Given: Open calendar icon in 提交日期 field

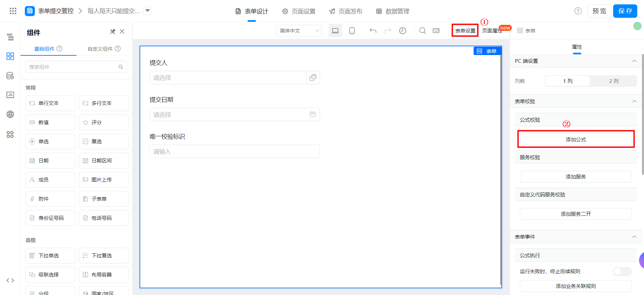Looking at the screenshot, I should 313,114.
